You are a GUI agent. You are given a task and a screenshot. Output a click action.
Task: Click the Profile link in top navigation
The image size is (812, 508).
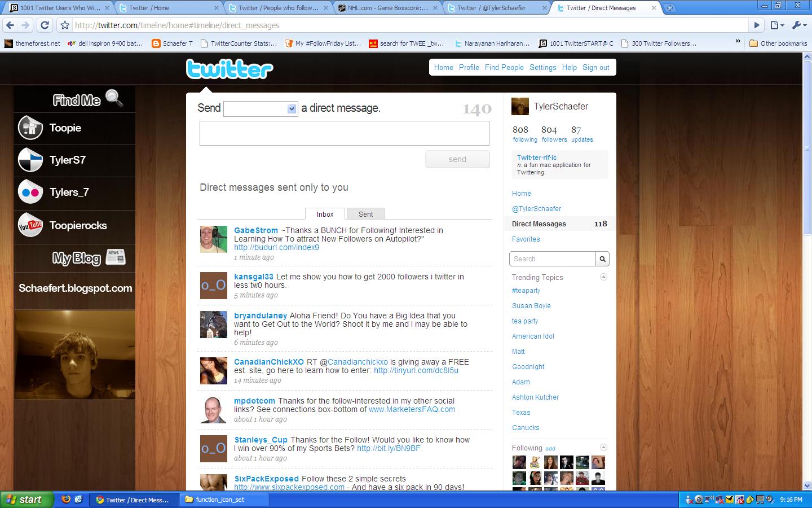[x=469, y=67]
